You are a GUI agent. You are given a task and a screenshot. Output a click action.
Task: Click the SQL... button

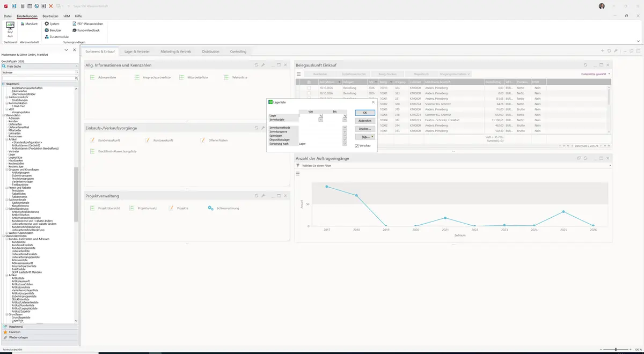click(365, 137)
